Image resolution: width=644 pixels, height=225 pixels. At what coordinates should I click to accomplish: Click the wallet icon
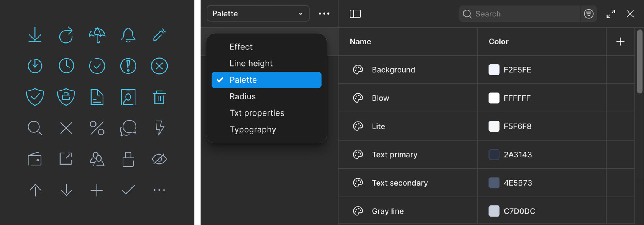click(x=35, y=159)
